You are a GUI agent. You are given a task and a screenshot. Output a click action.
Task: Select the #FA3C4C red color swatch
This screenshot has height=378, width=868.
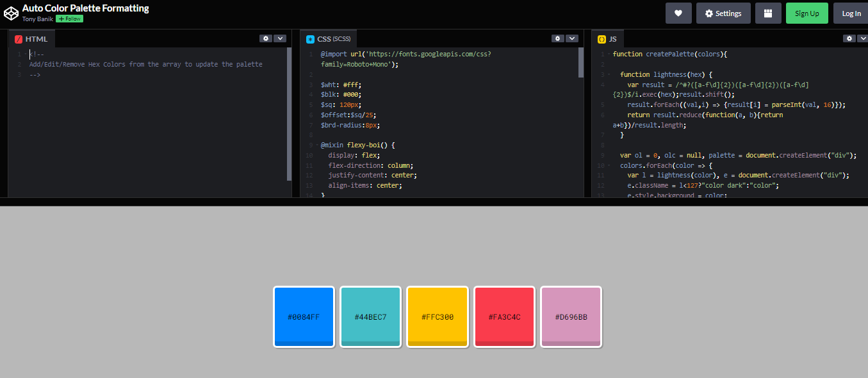504,317
